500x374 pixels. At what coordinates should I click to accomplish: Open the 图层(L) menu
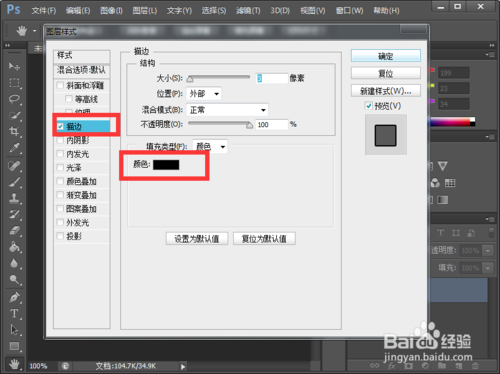point(145,11)
